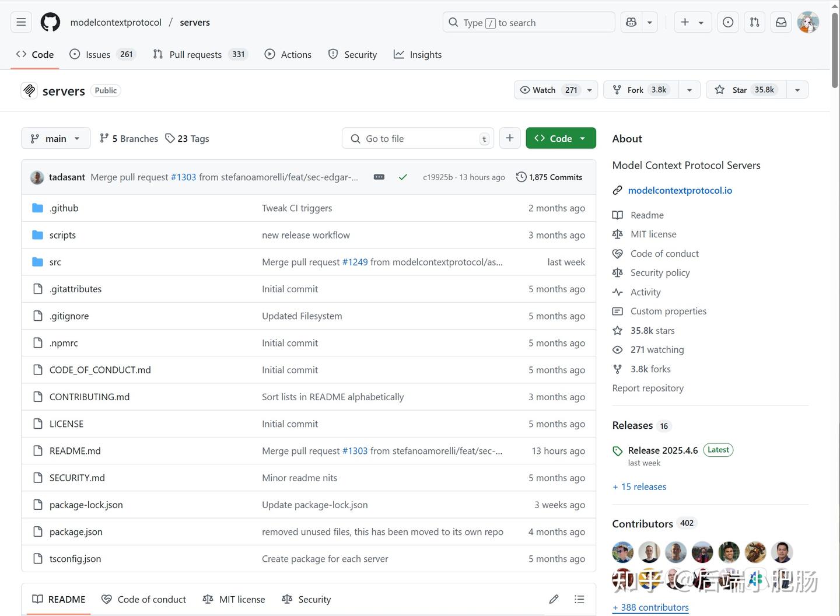This screenshot has height=616, width=840.
Task: Select MIT license tab below files
Action: pyautogui.click(x=234, y=599)
